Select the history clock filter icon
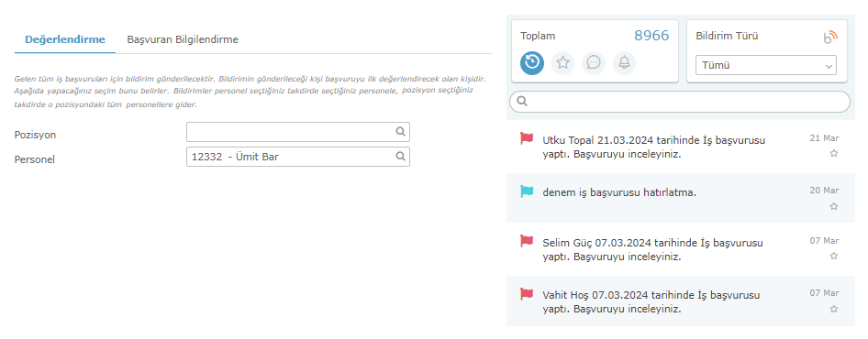Viewport: 868px width, 339px height. 532,63
